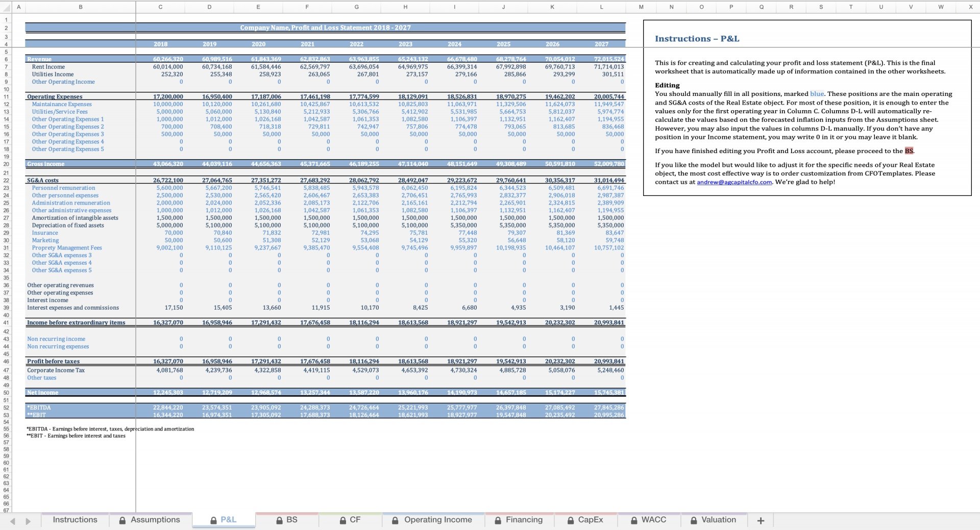Click the 'Corporate Income Tax' label
980x530 pixels.
click(56, 370)
